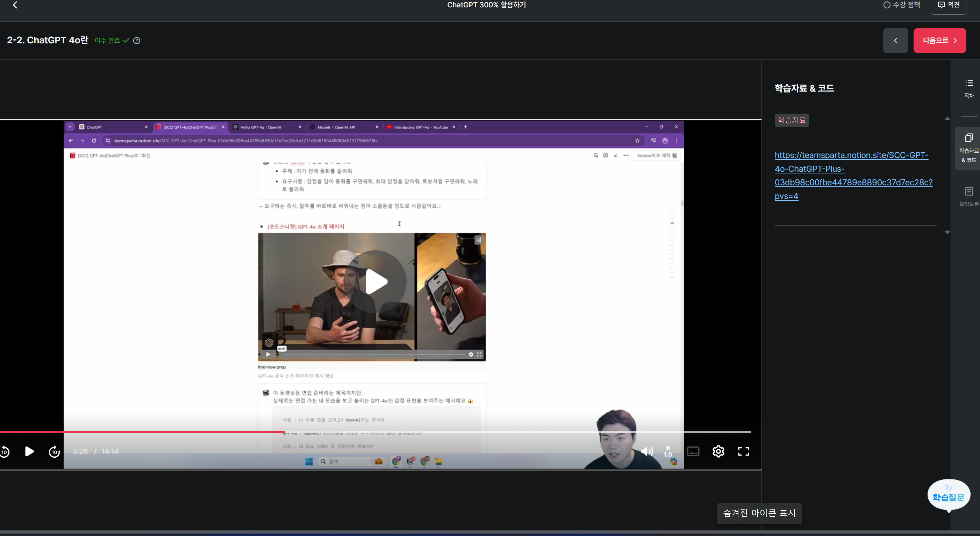This screenshot has width=980, height=536.
Task: Go back using the top-left arrow
Action: [15, 5]
